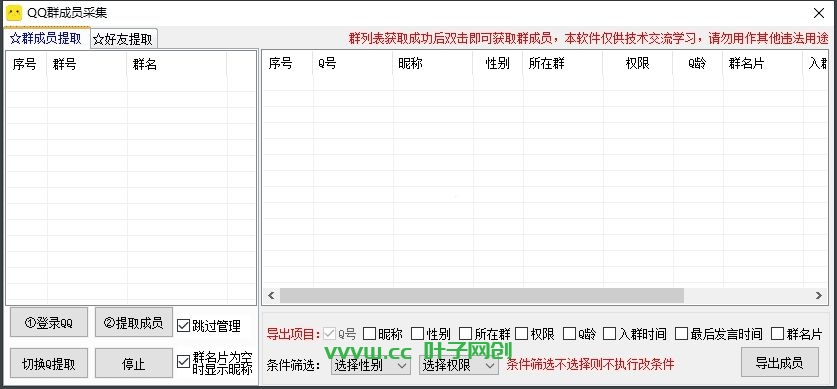
Task: Click the 导出项目: label
Action: click(x=293, y=335)
